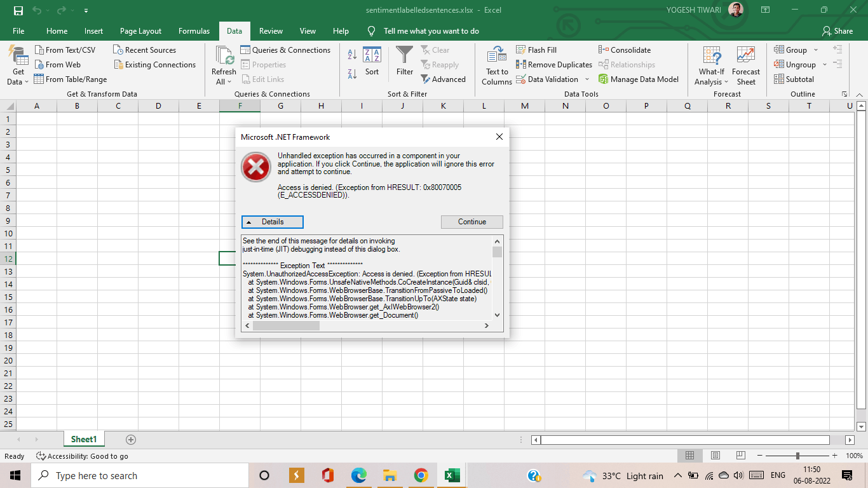Switch to Normal view
868x488 pixels.
(x=689, y=456)
